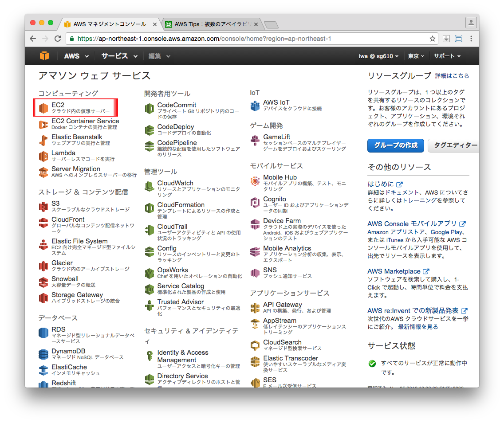Open the iwa @ sg610 account dropdown

(378, 56)
